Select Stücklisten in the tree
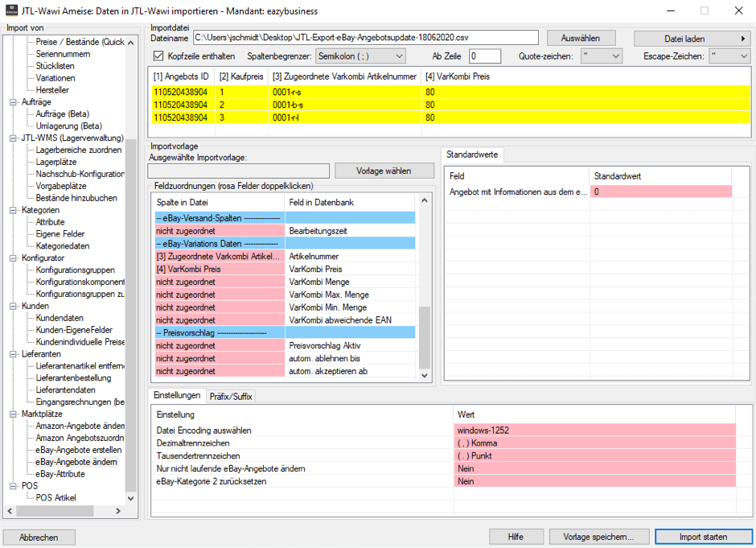This screenshot has height=548, width=756. (x=55, y=66)
